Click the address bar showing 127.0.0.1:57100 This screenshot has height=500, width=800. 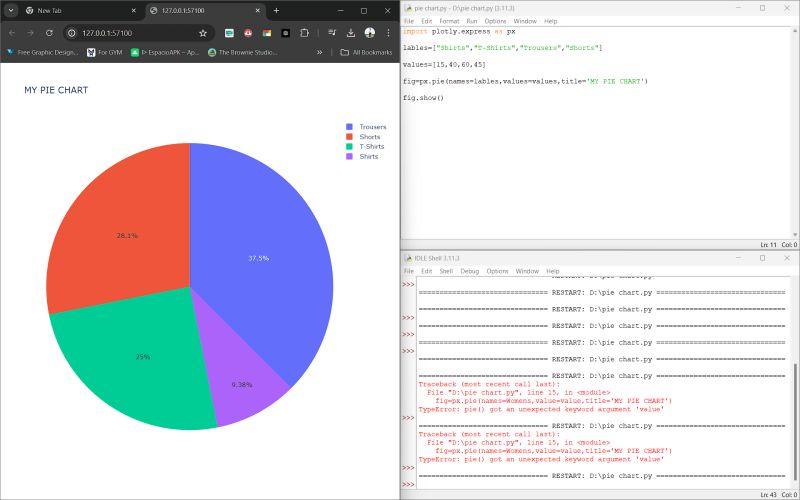(130, 32)
